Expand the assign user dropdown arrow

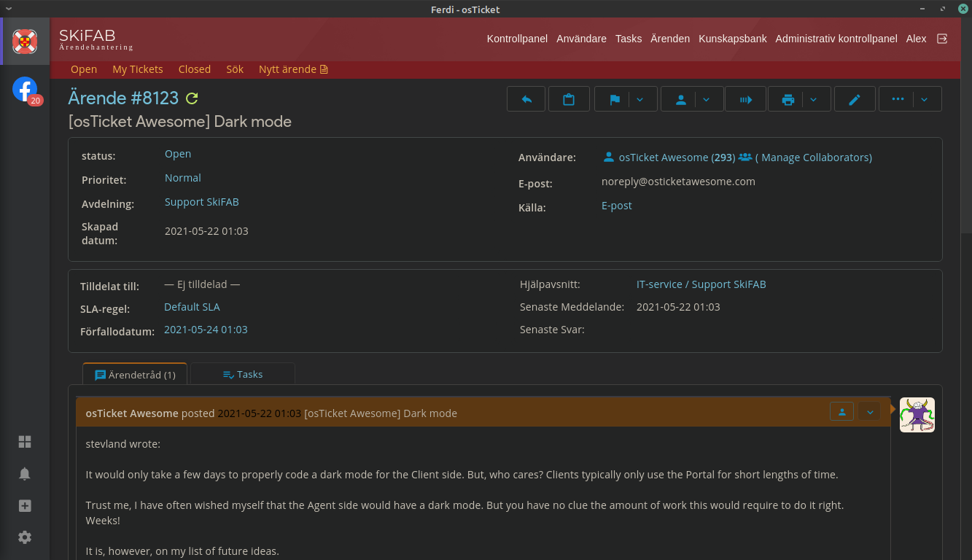point(706,100)
